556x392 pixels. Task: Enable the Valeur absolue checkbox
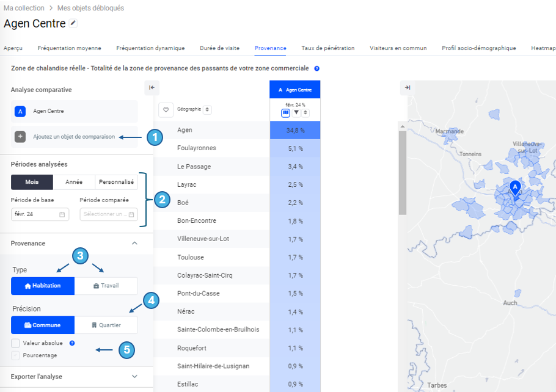[x=15, y=343]
